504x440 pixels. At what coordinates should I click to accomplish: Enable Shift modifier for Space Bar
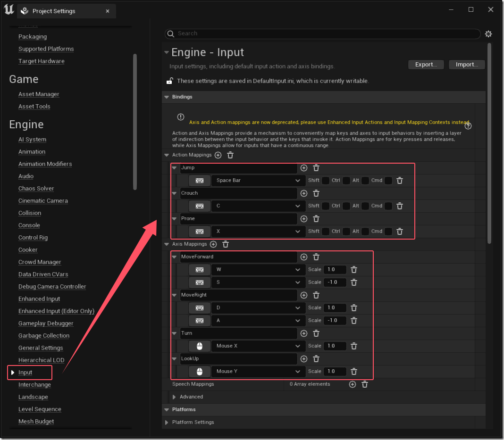pos(325,181)
